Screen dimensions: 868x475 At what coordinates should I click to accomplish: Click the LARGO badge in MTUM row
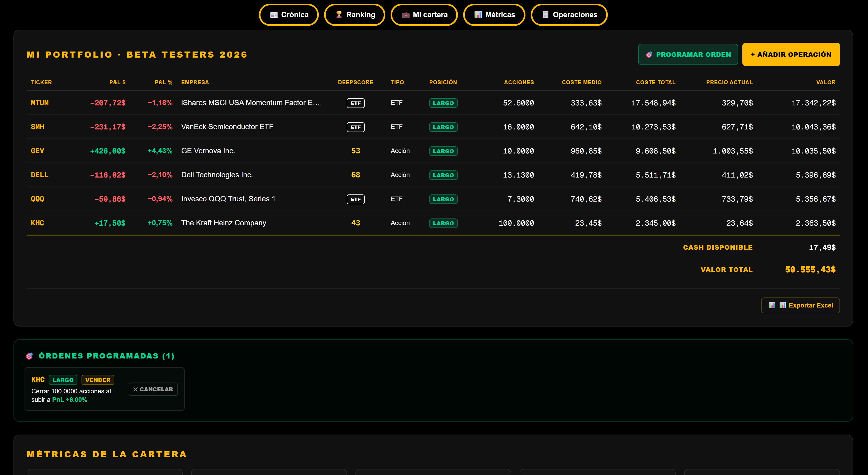[443, 103]
